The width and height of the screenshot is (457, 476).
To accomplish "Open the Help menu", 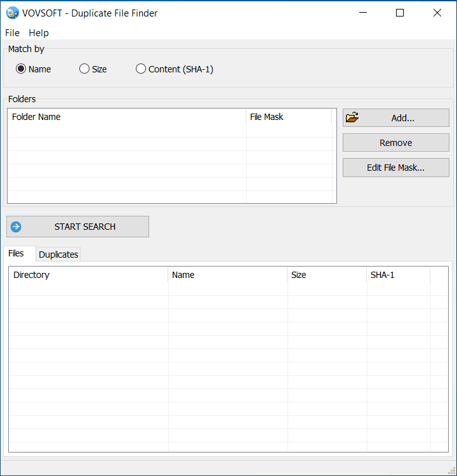I will [x=39, y=33].
